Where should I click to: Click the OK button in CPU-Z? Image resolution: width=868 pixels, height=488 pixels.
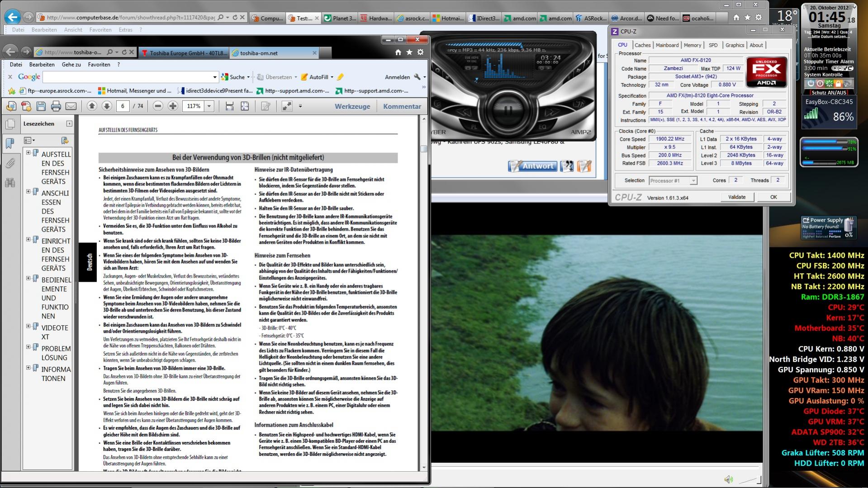[773, 197]
